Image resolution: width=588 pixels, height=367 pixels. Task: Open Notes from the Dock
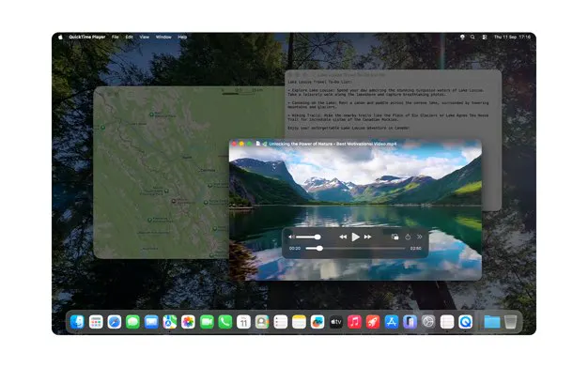pos(300,322)
